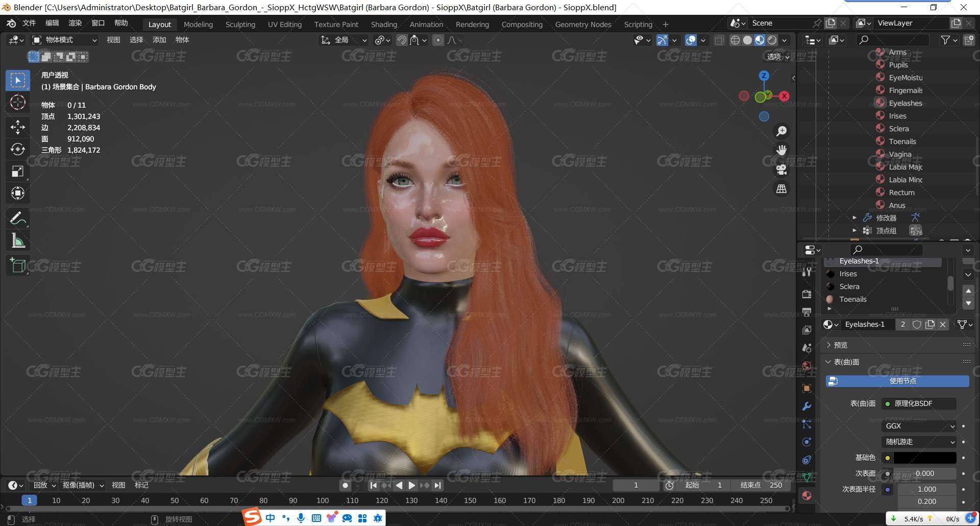Click 原理化BSDF surface shader button
Image resolution: width=980 pixels, height=526 pixels.
point(919,403)
